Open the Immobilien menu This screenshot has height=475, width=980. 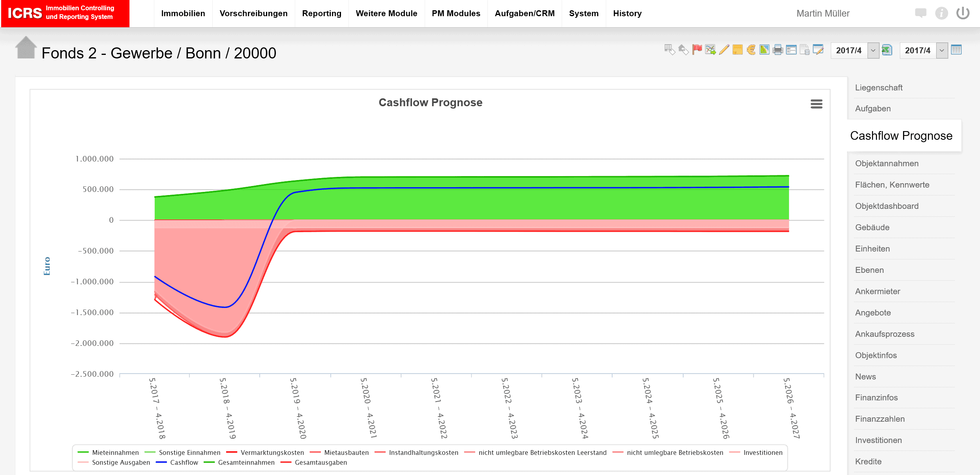[183, 13]
